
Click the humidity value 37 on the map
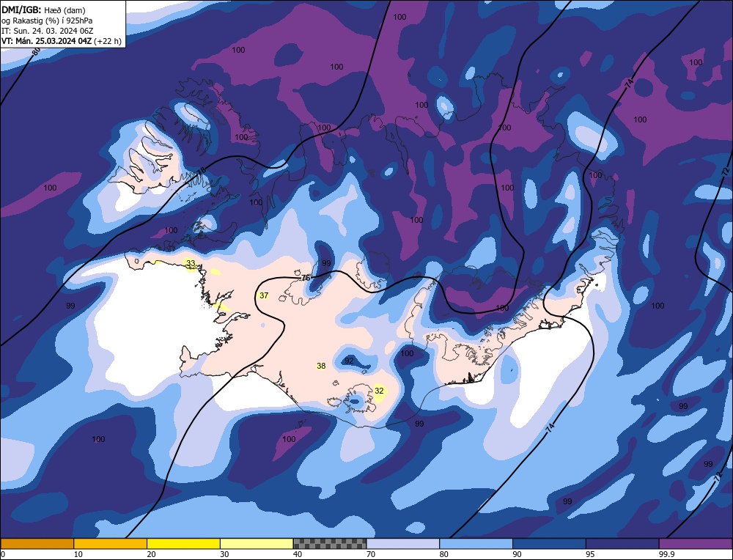point(264,295)
